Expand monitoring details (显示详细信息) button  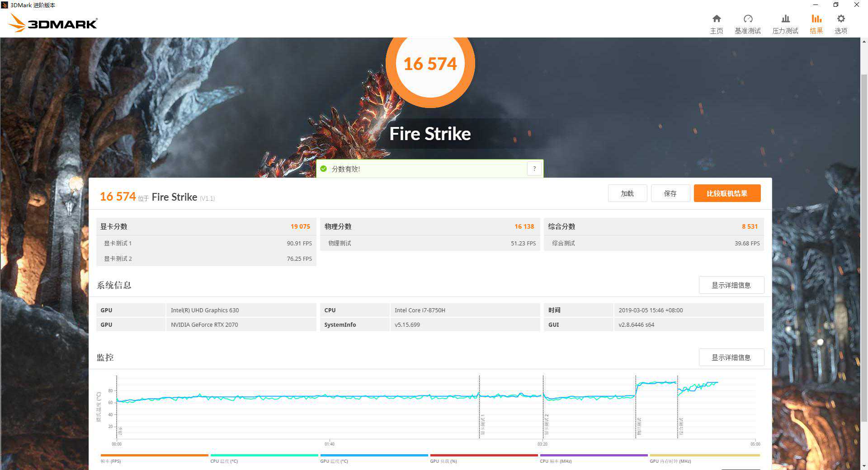(x=731, y=357)
